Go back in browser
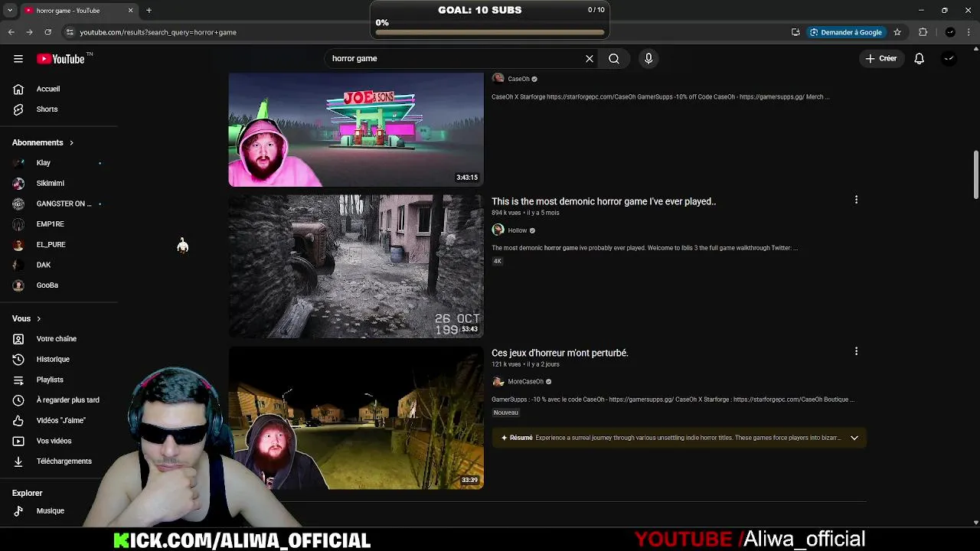Viewport: 980px width, 551px height. 11,32
